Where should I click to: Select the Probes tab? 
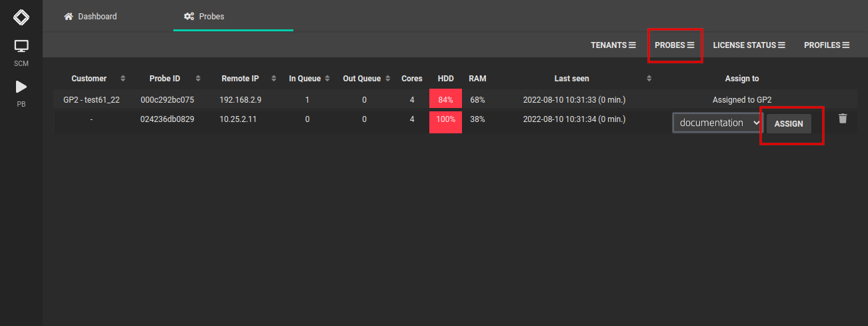(x=205, y=17)
